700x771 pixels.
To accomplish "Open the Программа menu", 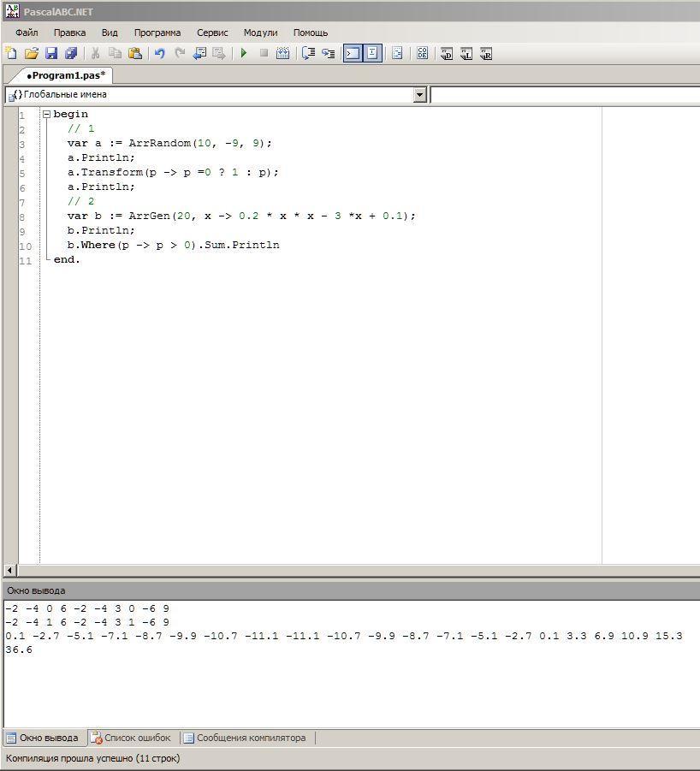I will tap(157, 33).
